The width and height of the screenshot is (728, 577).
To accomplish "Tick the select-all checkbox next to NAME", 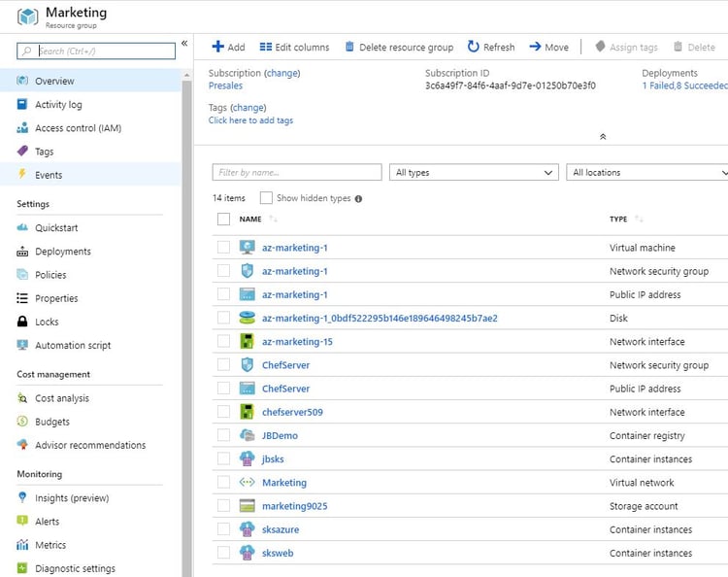I will pos(223,219).
